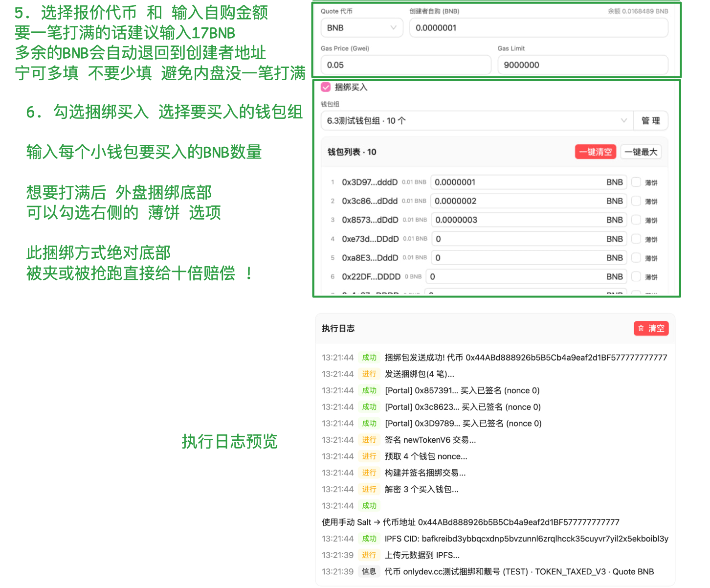
Task: Select log line [Portal] 0x857391... 买入已签名
Action: (x=431, y=390)
